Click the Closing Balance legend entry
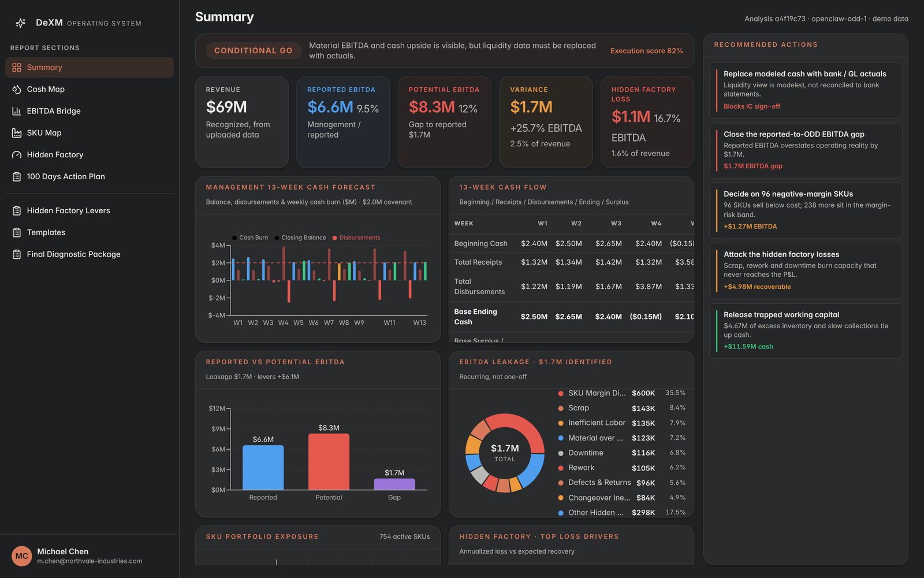Viewport: 924px width, 578px height. tap(300, 238)
